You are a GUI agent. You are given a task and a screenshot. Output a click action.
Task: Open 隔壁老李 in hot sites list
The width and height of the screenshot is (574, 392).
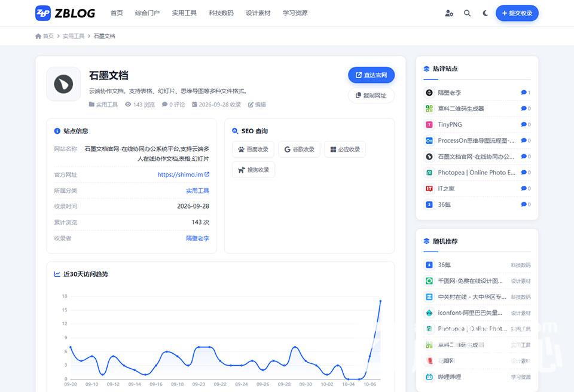point(450,93)
